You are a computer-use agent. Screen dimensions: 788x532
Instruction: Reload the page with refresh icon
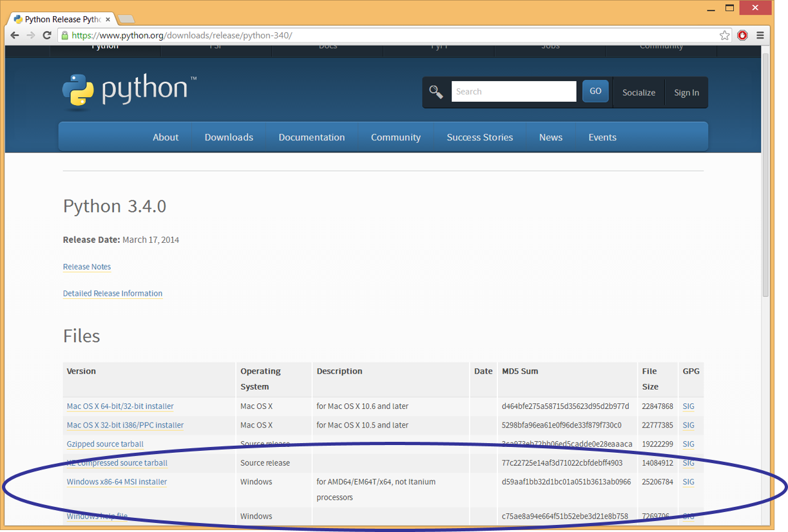[47, 35]
